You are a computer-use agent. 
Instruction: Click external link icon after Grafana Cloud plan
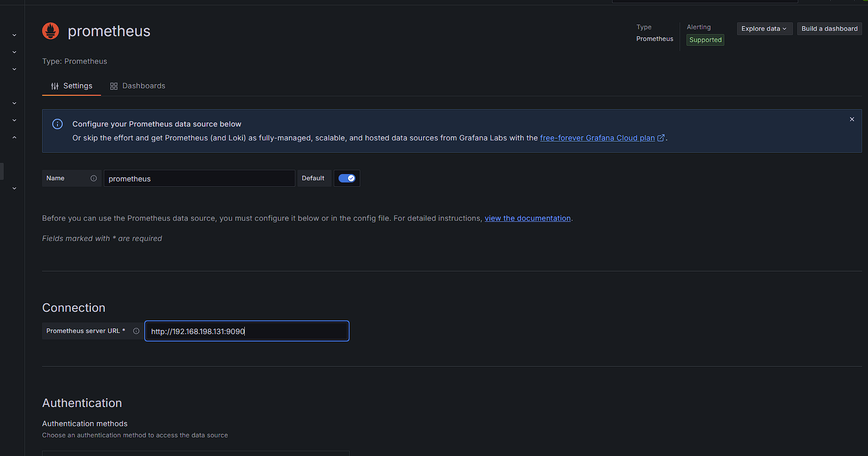[661, 138]
